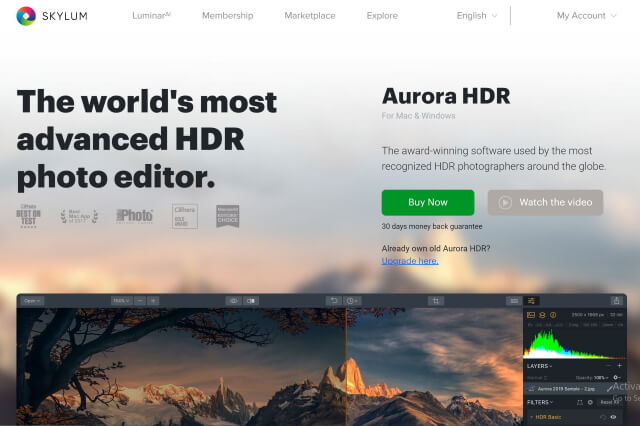Viewport: 640px width, 426px height.
Task: Toggle the presets panel icon
Action: coord(514,301)
